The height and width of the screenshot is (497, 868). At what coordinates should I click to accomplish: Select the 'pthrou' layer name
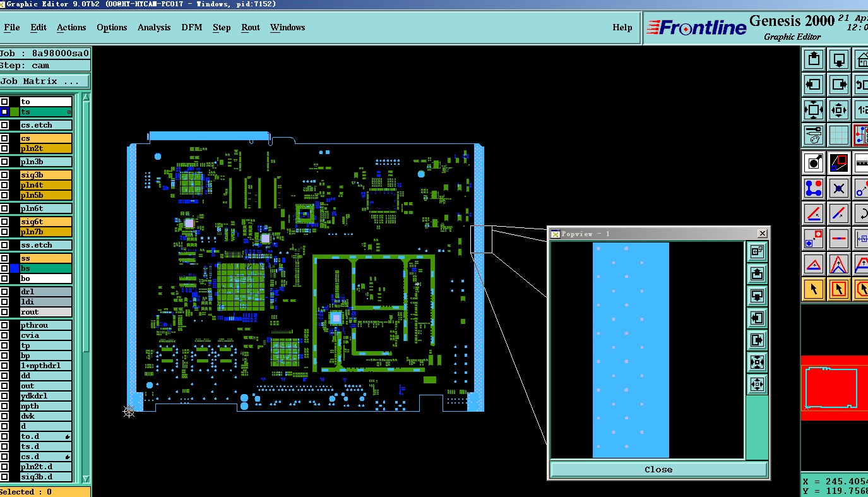(46, 325)
